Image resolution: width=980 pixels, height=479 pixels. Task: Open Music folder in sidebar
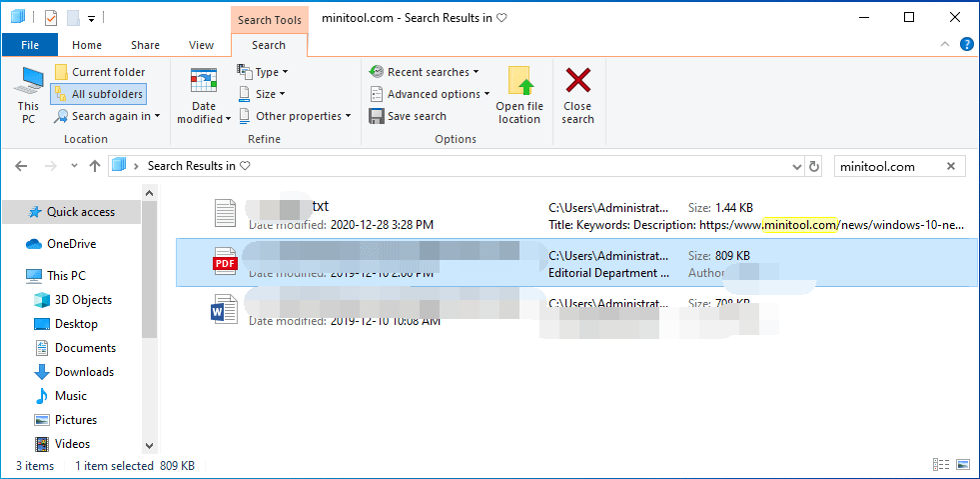pos(61,396)
